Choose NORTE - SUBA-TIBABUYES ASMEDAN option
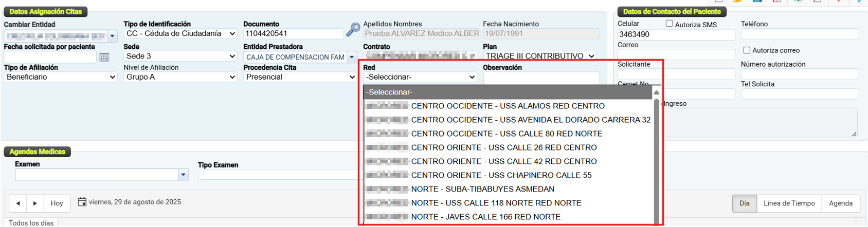The width and height of the screenshot is (868, 227). coord(482,190)
